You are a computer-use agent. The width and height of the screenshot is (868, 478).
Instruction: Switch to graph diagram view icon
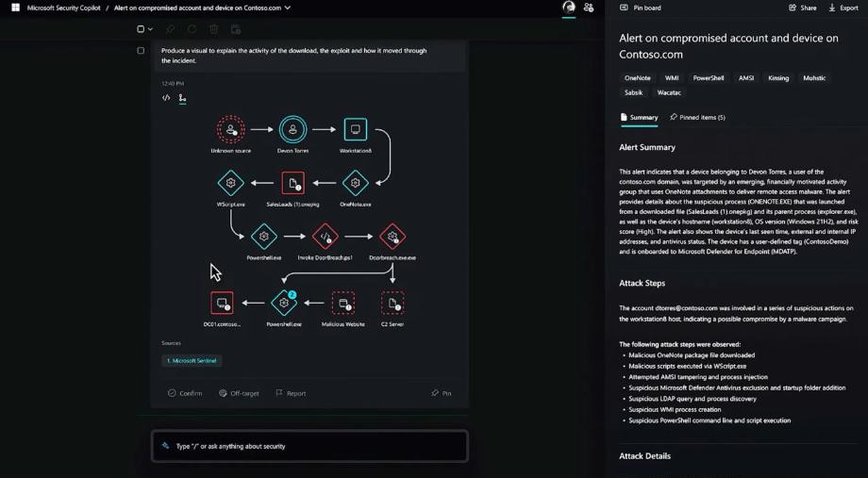point(182,98)
